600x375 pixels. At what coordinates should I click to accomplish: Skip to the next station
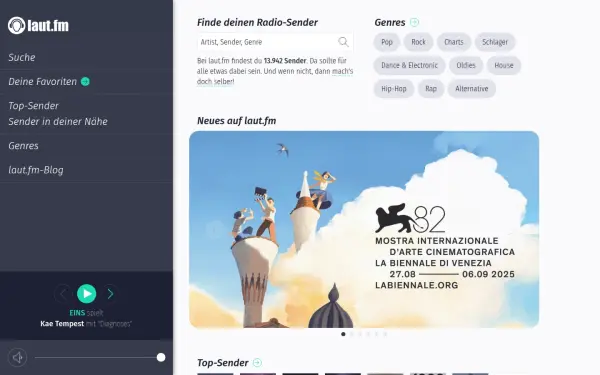pyautogui.click(x=110, y=293)
